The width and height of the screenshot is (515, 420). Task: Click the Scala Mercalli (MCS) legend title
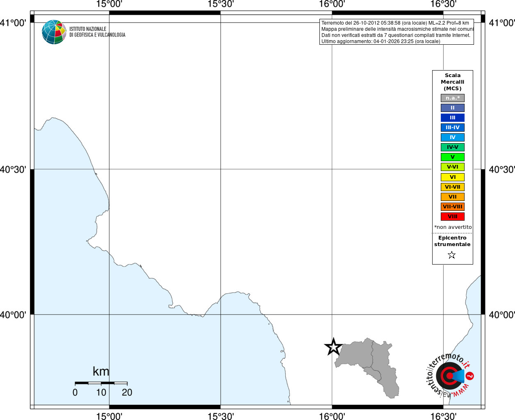tap(453, 82)
